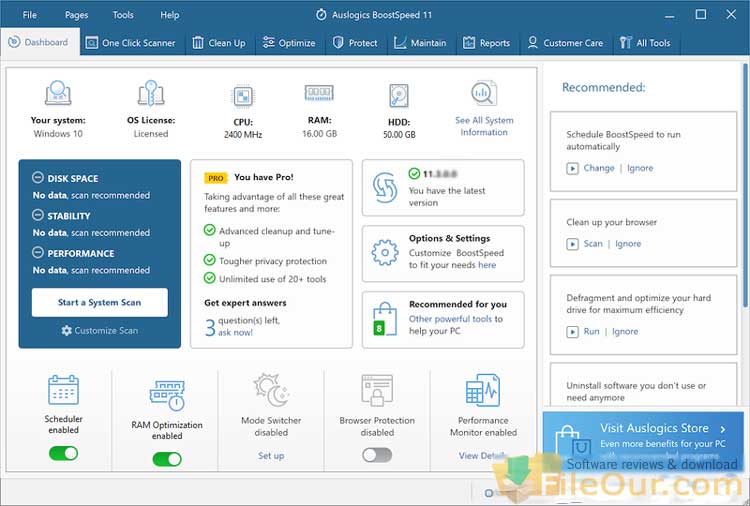Change the BoostSpeed schedule
Viewport: 750px width, 506px height.
[599, 168]
